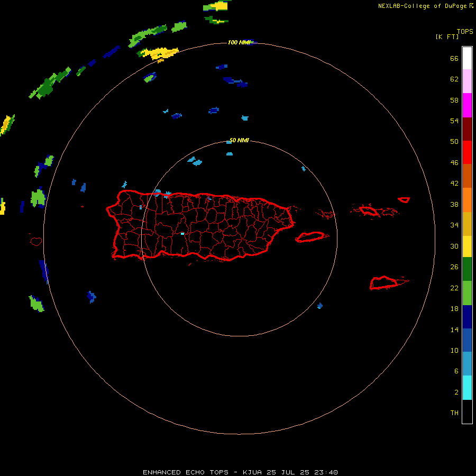Click the "30" legend value
This screenshot has width=476, height=476.
pos(454,246)
